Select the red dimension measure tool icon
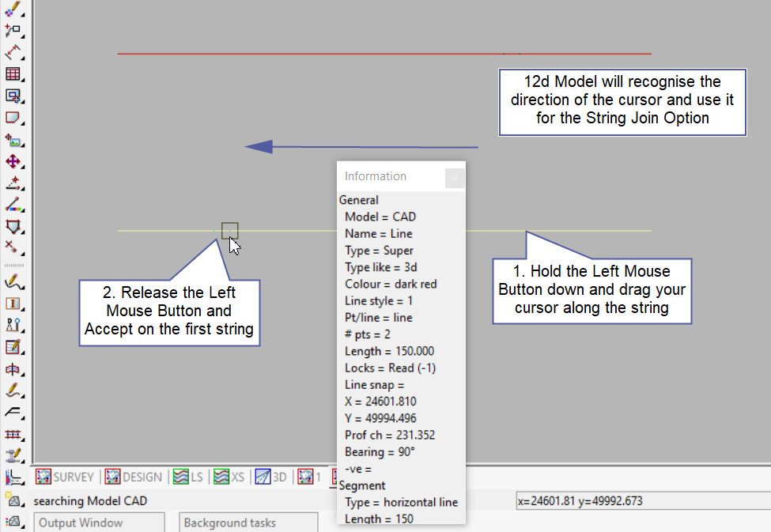 pos(13,52)
